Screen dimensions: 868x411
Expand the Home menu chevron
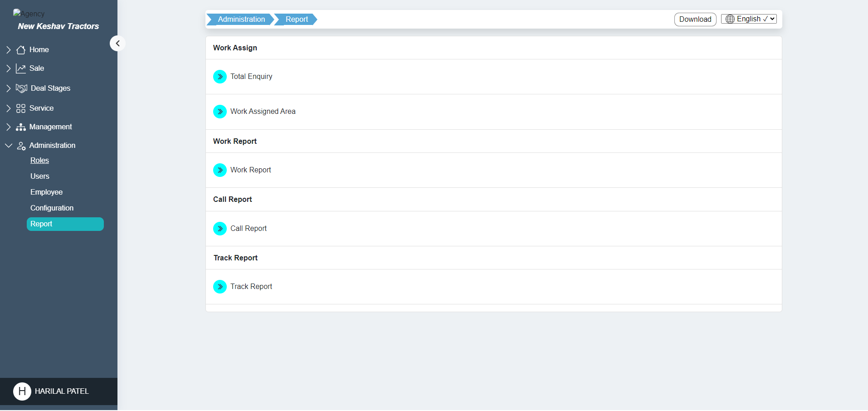(x=8, y=50)
